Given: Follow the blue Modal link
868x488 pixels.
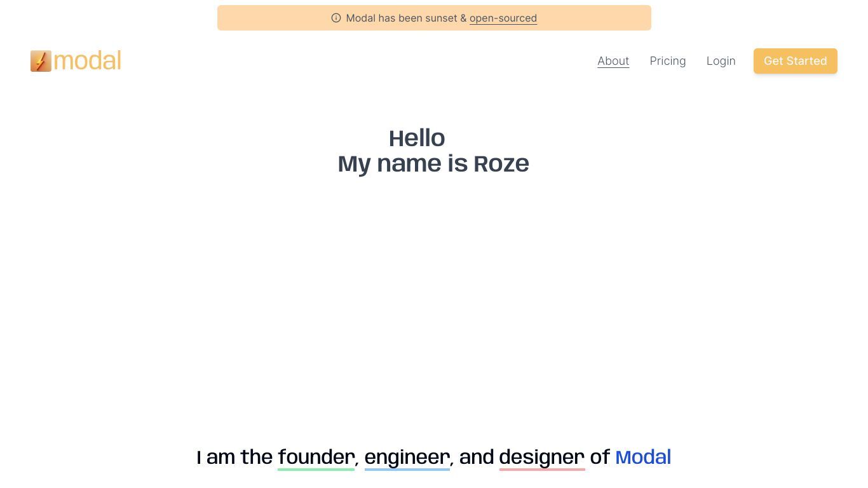Looking at the screenshot, I should click(643, 457).
